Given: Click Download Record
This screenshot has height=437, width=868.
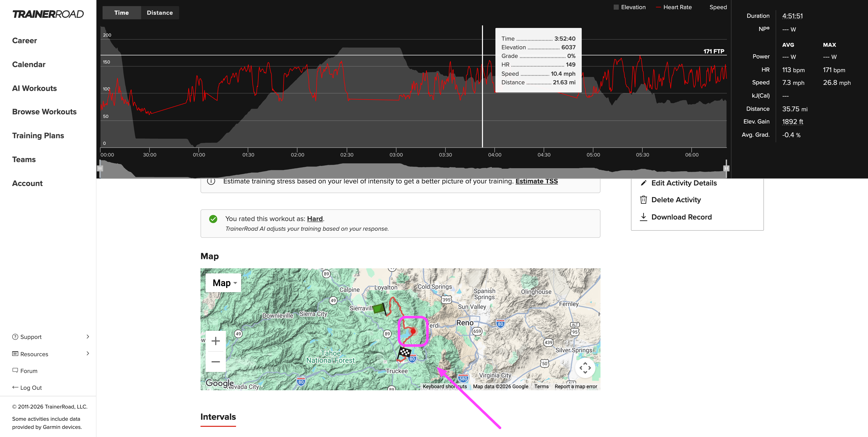Looking at the screenshot, I should [681, 217].
